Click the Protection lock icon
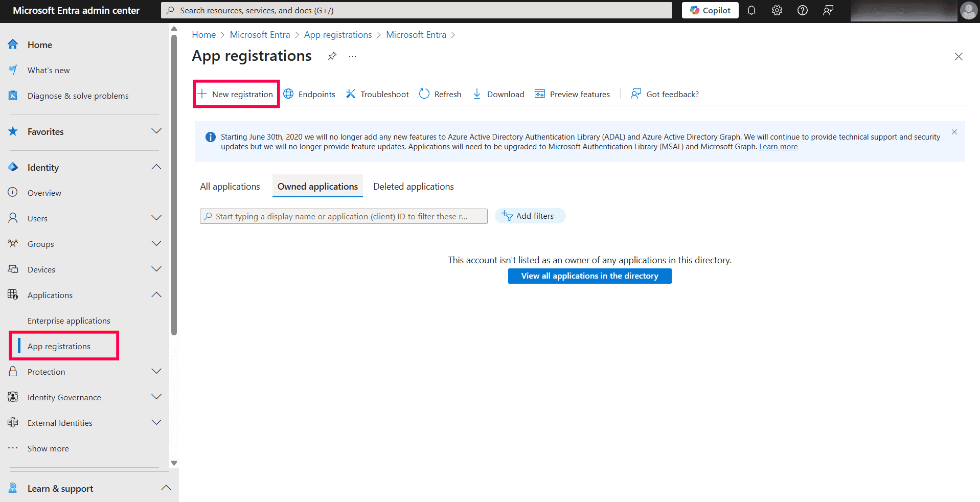Viewport: 980px width, 502px height. click(x=13, y=372)
